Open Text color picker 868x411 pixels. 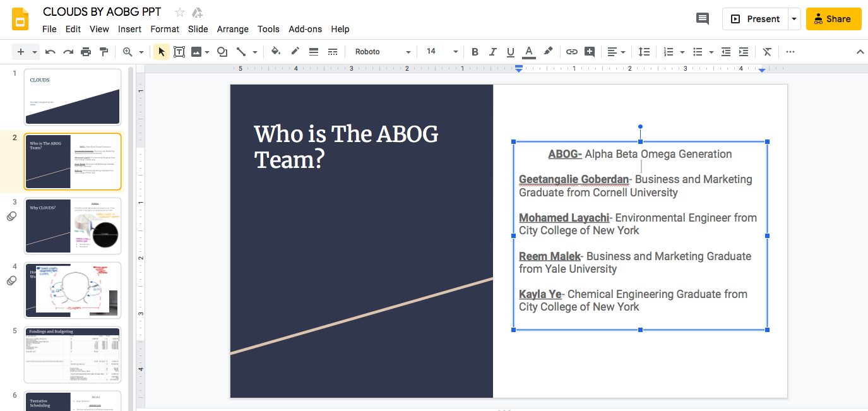(529, 52)
